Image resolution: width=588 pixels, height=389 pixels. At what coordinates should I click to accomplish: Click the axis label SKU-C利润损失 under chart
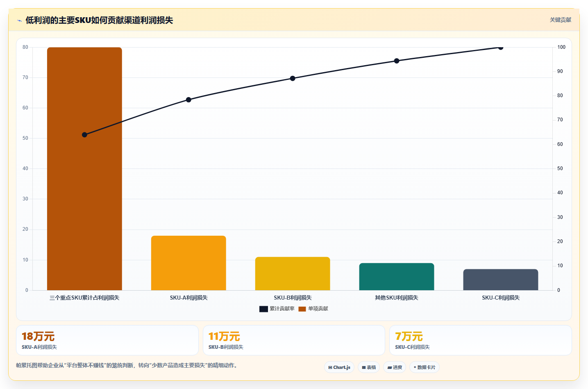point(501,298)
